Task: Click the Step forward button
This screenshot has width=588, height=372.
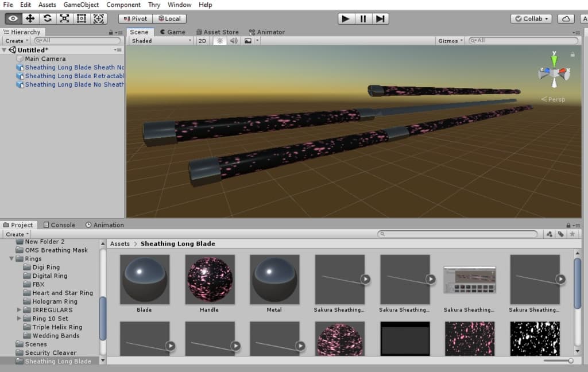Action: click(x=380, y=18)
